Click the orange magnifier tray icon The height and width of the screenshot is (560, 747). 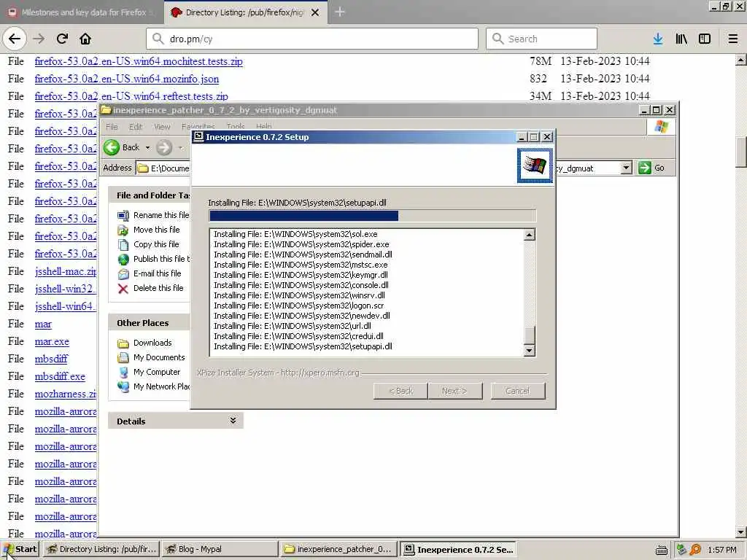[695, 550]
